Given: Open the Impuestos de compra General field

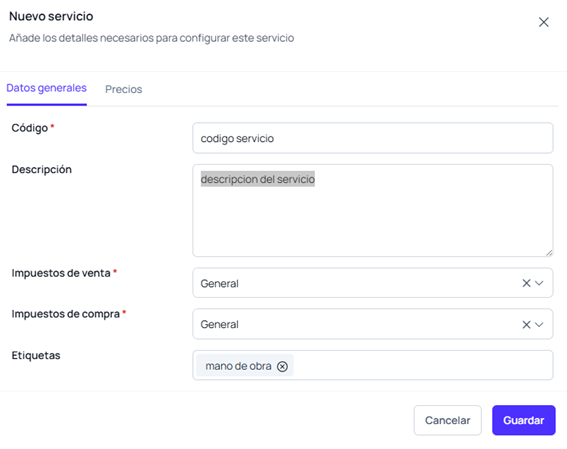Looking at the screenshot, I should (x=372, y=324).
